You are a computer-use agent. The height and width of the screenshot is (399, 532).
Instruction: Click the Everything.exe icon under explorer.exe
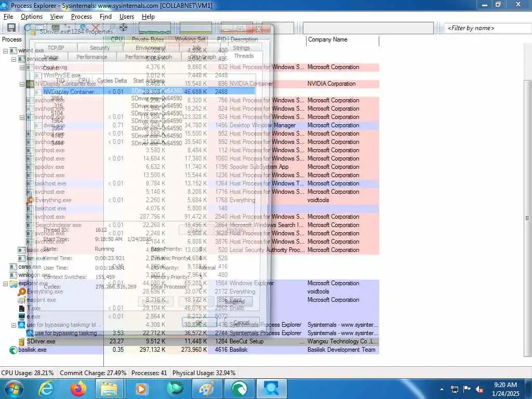(22, 291)
